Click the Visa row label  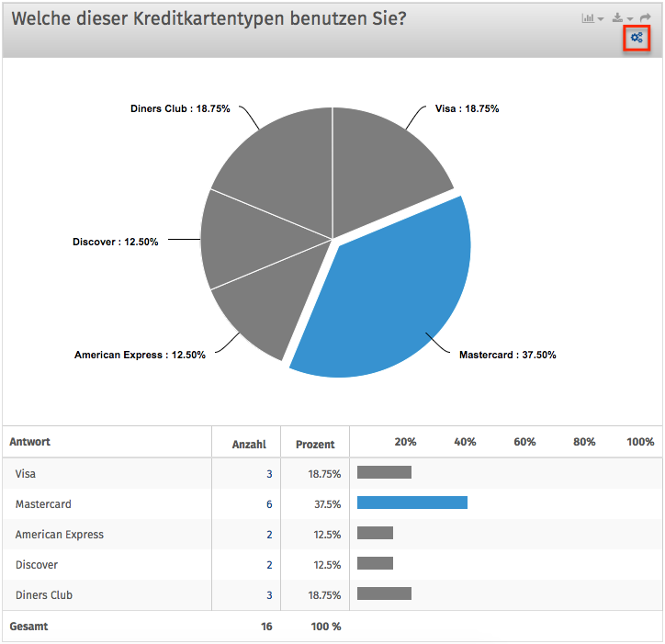pos(26,474)
